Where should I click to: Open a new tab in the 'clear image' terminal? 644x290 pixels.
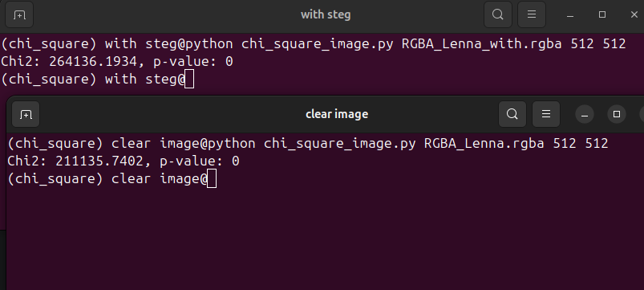point(26,114)
